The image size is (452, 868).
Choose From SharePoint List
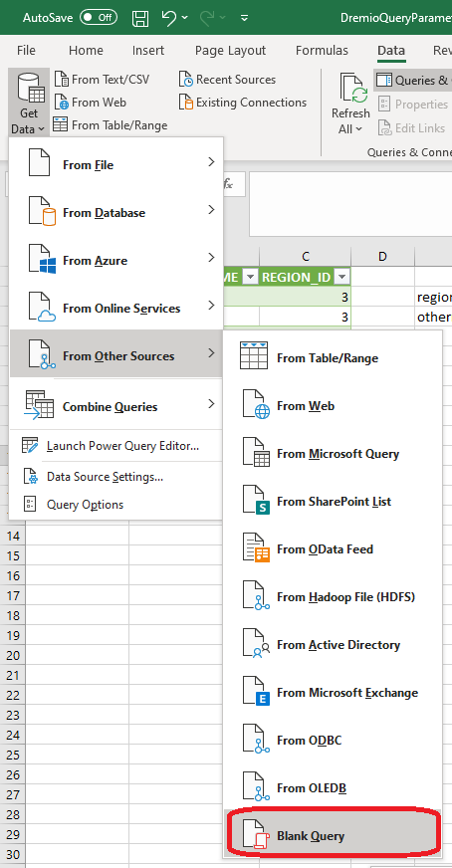pos(333,501)
